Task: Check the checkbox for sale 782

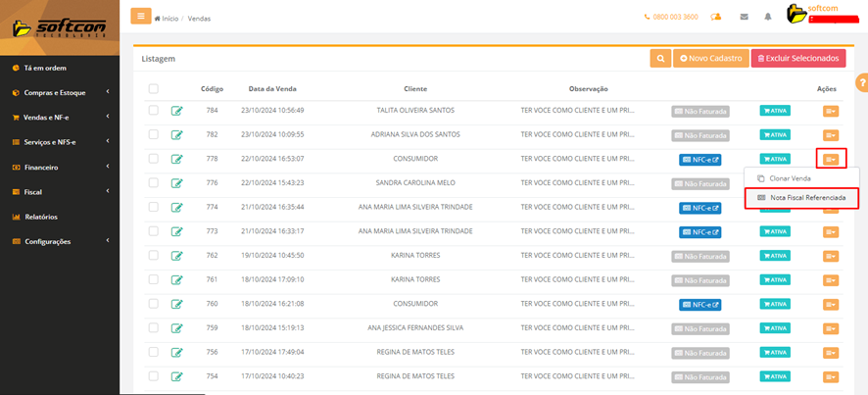Action: click(x=153, y=134)
